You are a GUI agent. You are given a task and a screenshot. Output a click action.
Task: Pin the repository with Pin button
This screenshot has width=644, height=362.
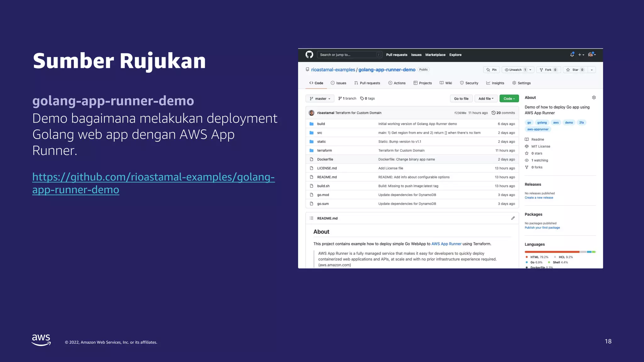[491, 70]
